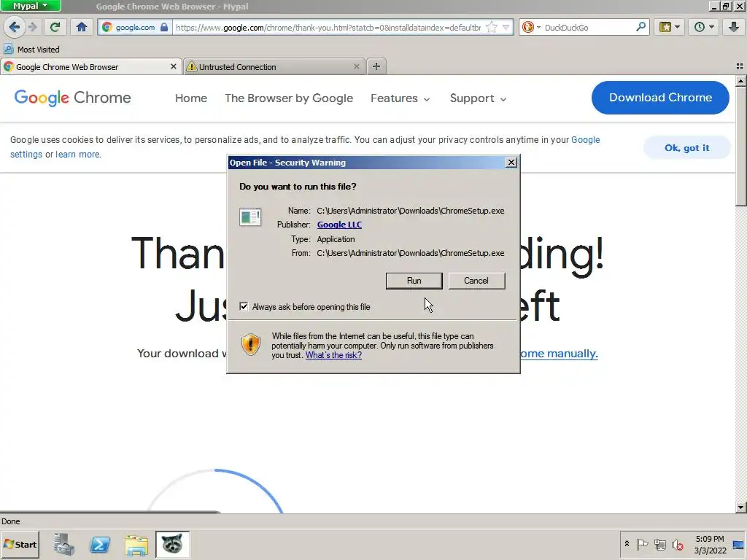Click the URL address field

pyautogui.click(x=328, y=27)
